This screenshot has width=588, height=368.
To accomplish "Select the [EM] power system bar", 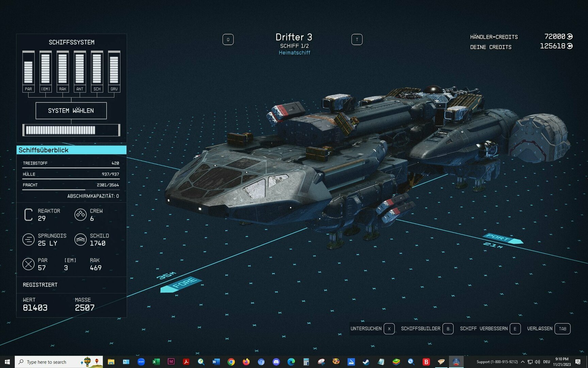I will (x=46, y=71).
